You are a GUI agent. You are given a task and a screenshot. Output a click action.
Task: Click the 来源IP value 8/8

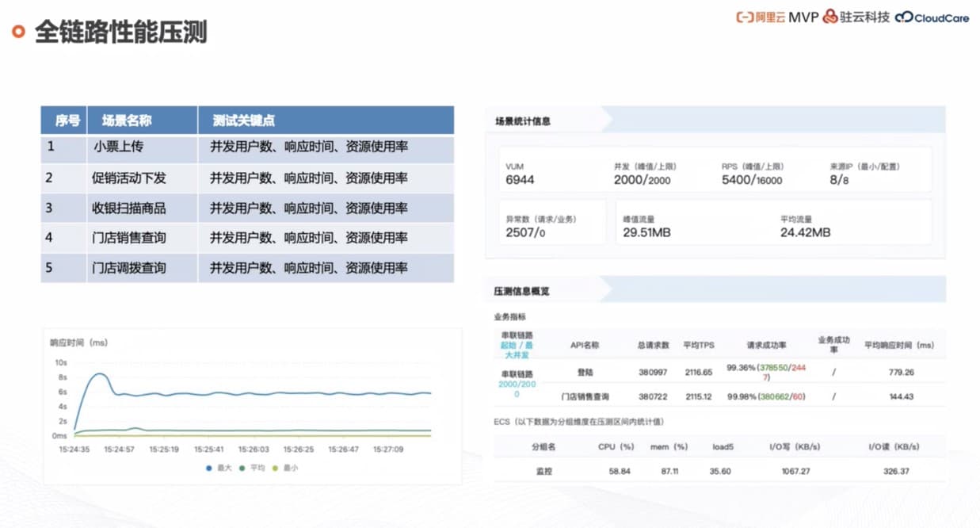840,180
